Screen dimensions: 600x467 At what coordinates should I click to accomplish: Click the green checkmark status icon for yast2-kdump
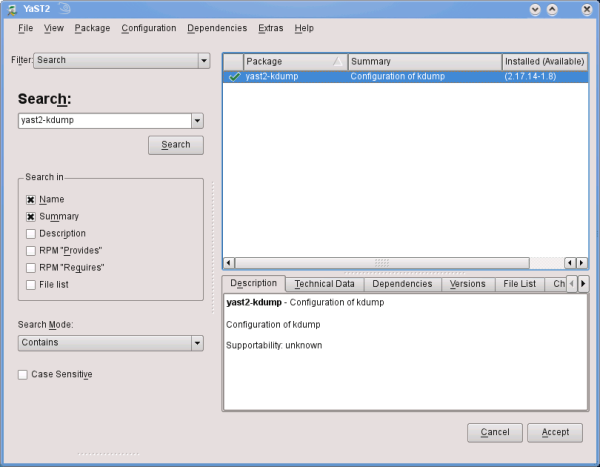pos(234,77)
